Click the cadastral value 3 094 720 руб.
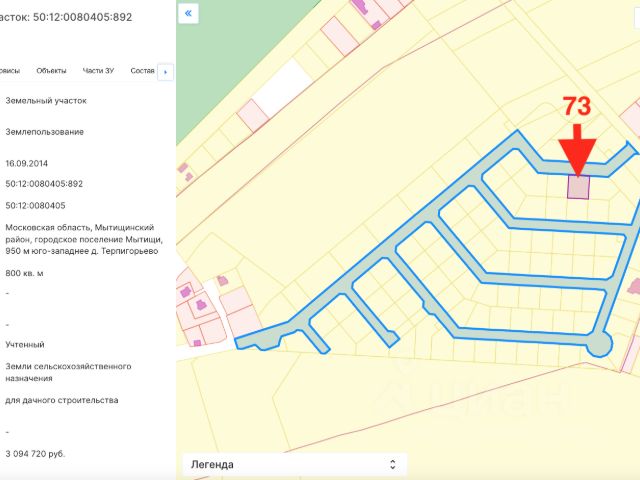This screenshot has width=640, height=480. click(x=35, y=453)
